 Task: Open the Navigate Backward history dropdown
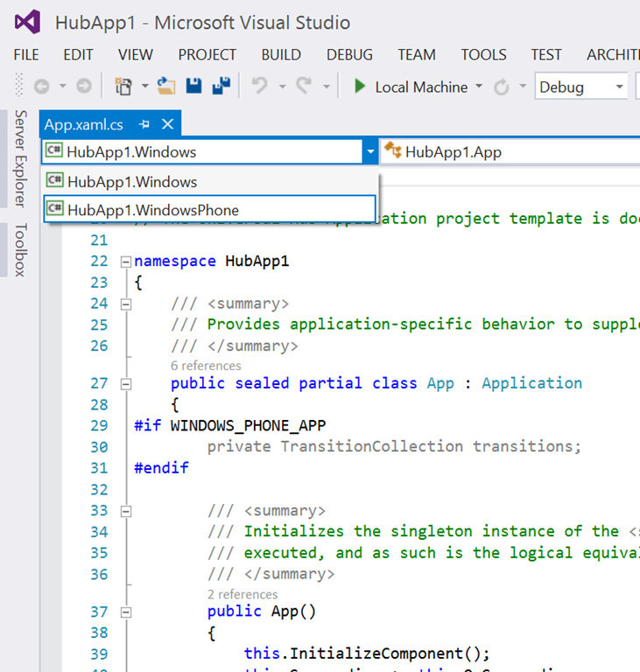coord(63,86)
